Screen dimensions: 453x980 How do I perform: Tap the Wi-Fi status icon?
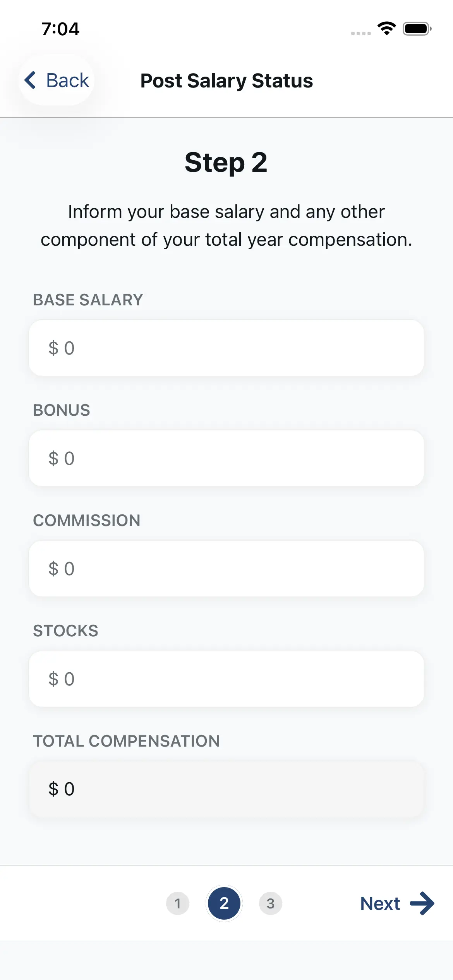pos(386,29)
